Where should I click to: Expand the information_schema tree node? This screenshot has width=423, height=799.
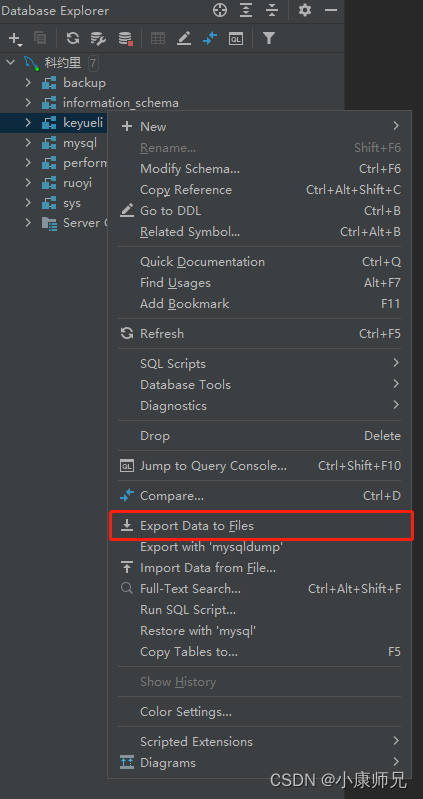[28, 102]
